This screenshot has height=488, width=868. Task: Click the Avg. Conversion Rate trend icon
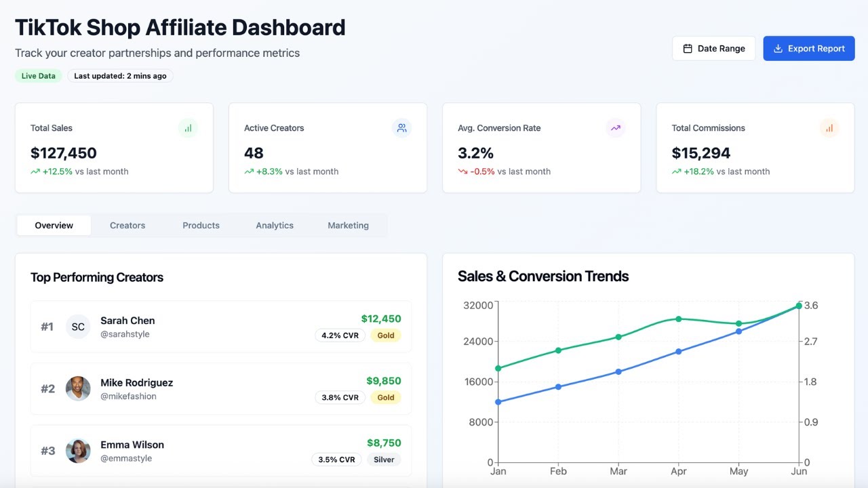point(615,127)
